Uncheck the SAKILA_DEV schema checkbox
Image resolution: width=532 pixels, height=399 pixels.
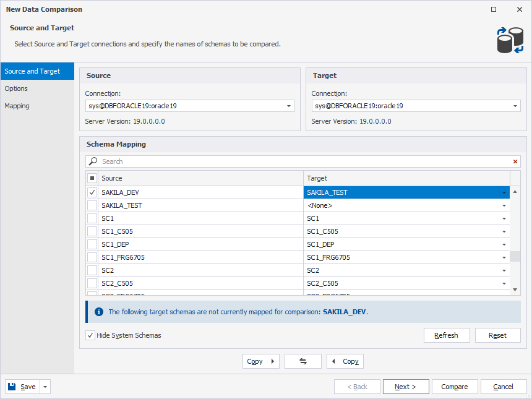click(x=92, y=192)
